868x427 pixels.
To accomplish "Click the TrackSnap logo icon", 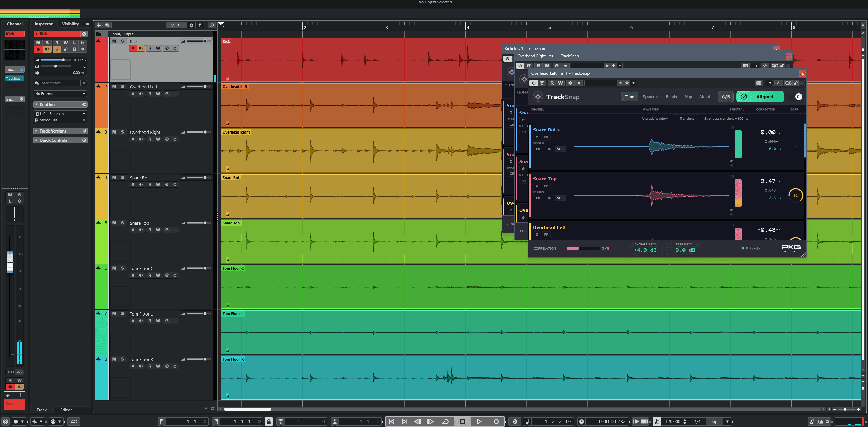I will [x=538, y=97].
